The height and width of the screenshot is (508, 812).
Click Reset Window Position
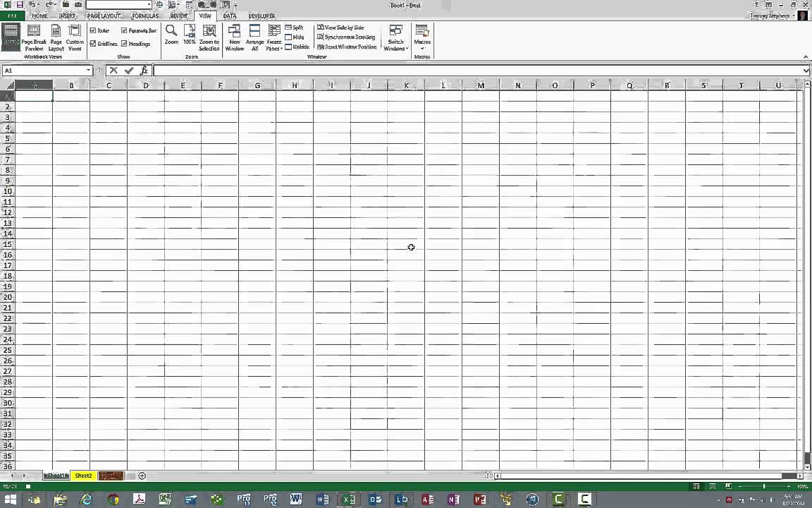pyautogui.click(x=347, y=47)
